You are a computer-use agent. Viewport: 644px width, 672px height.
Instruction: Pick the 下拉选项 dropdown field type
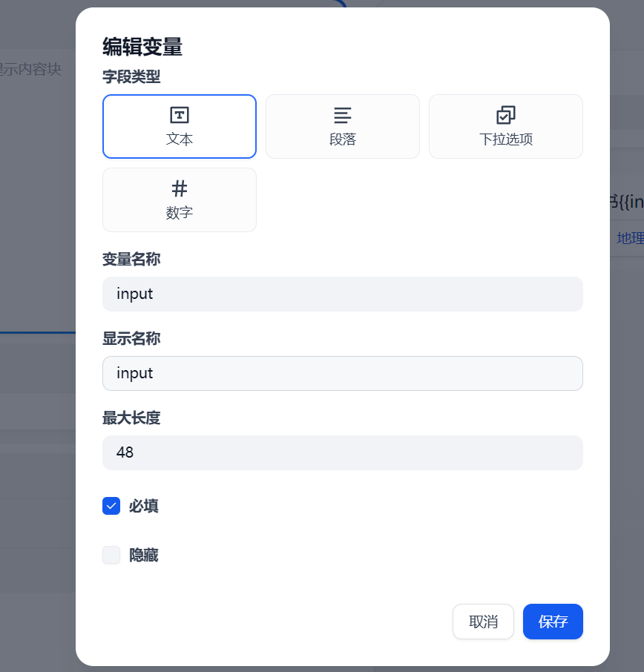coord(506,126)
